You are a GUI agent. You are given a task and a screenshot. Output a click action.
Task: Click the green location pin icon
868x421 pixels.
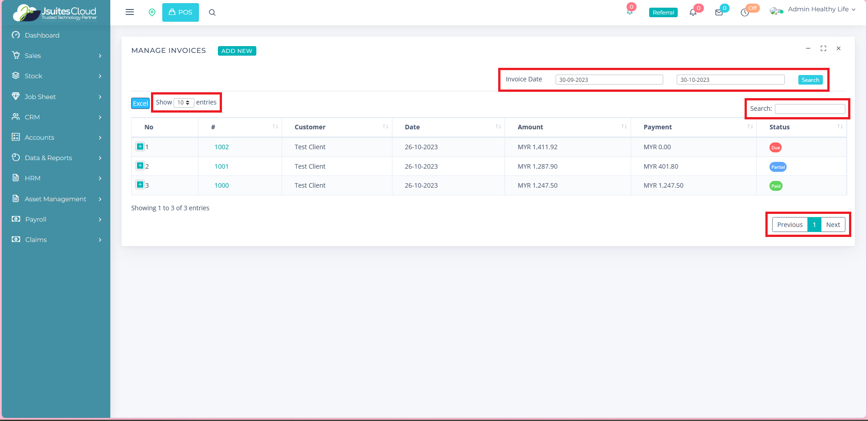point(152,12)
